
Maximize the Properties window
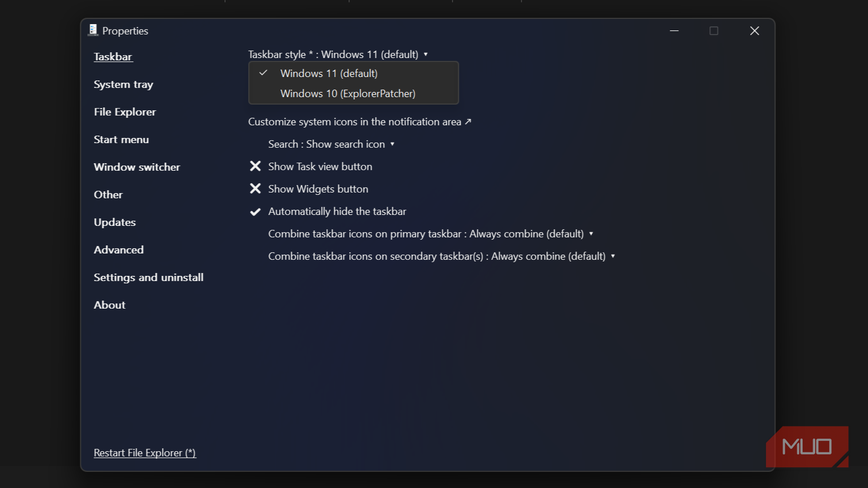[x=713, y=31]
